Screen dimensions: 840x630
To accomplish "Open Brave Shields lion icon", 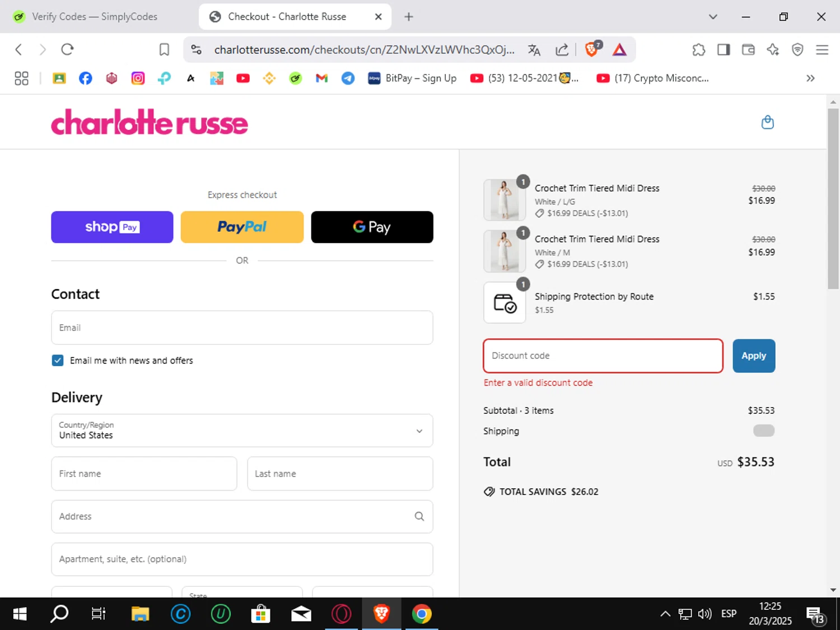I will tap(592, 49).
